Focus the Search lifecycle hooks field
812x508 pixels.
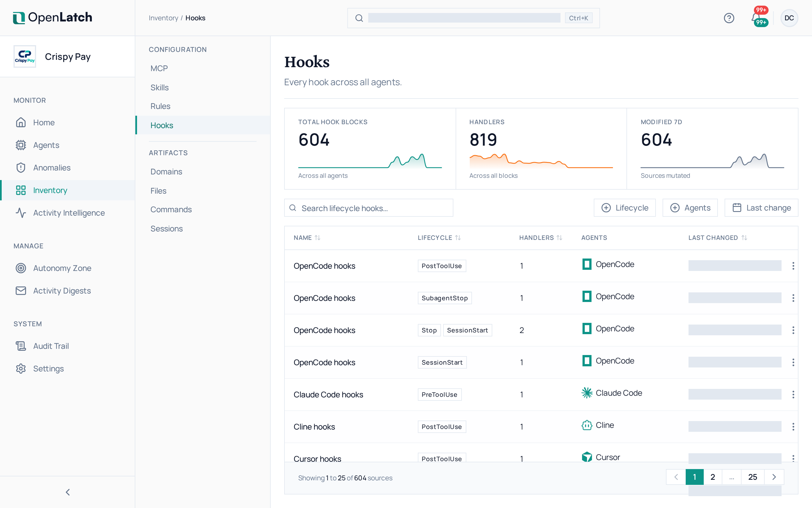pos(369,208)
